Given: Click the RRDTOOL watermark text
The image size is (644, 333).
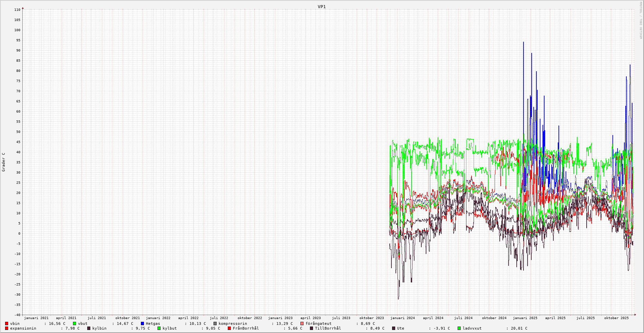Looking at the screenshot, I should (x=641, y=20).
